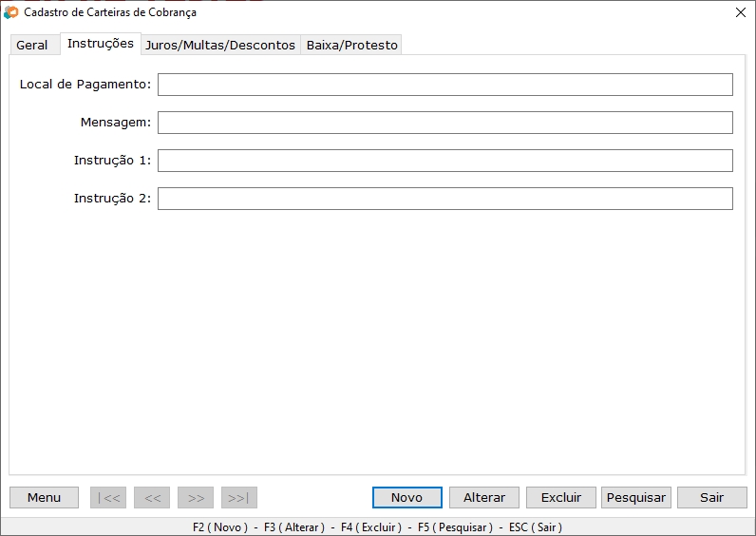The image size is (756, 536).
Task: Click the application icon in title bar
Action: [x=11, y=12]
